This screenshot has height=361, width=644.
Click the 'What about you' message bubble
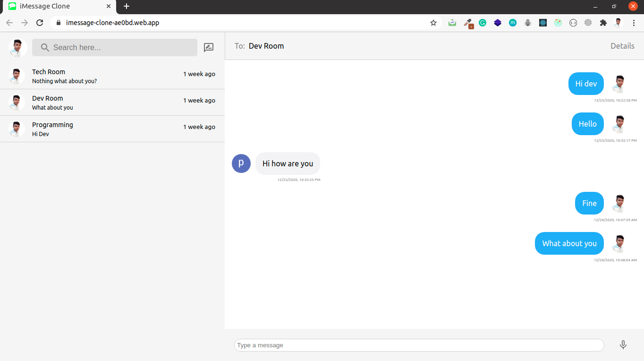tap(569, 243)
